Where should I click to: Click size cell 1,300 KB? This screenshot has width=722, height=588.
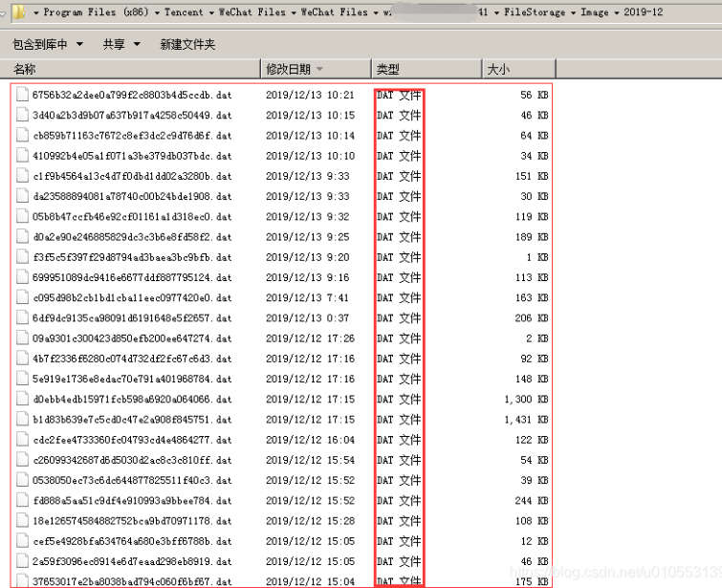click(526, 399)
